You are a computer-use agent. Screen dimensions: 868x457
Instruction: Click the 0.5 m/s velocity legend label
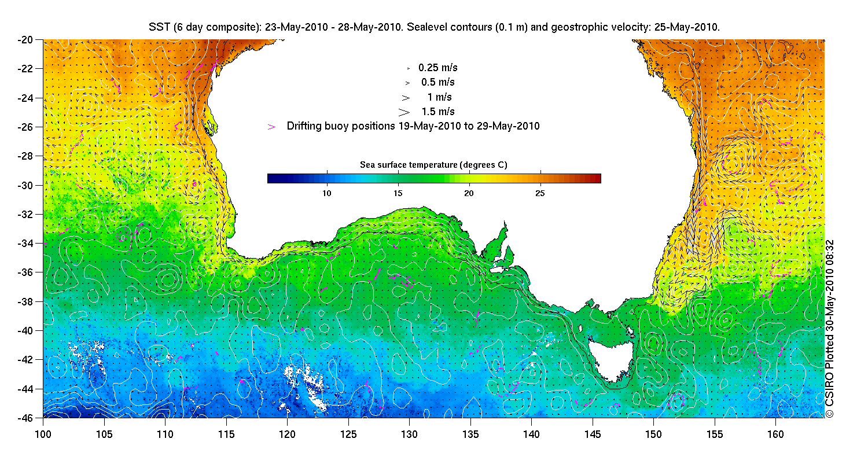coord(438,82)
